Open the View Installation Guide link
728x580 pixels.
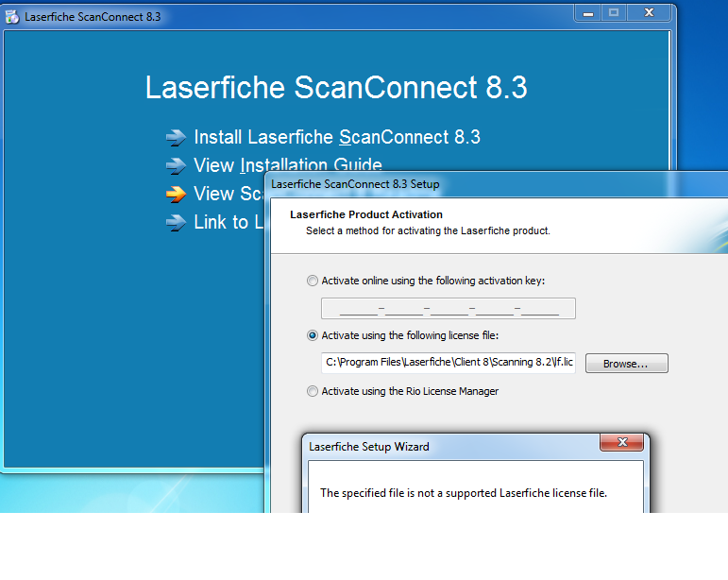[x=287, y=165]
